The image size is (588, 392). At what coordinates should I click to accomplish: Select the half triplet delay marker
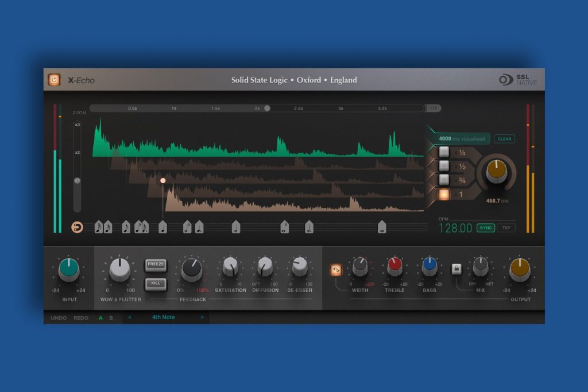click(187, 227)
